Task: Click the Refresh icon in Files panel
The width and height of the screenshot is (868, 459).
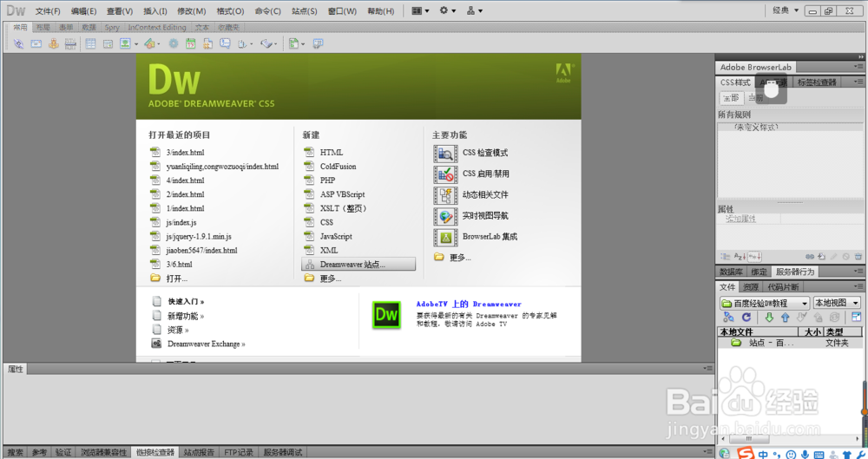Action: point(746,318)
